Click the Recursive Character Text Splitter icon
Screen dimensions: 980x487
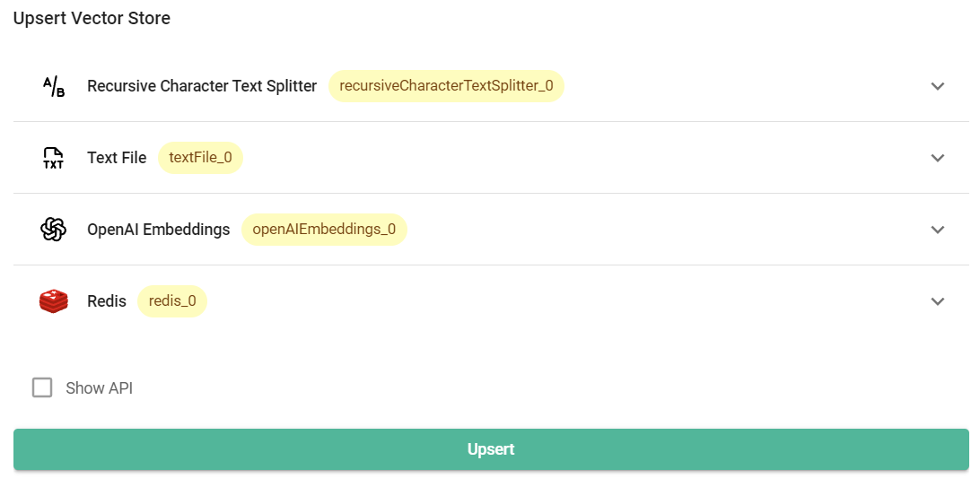(54, 86)
